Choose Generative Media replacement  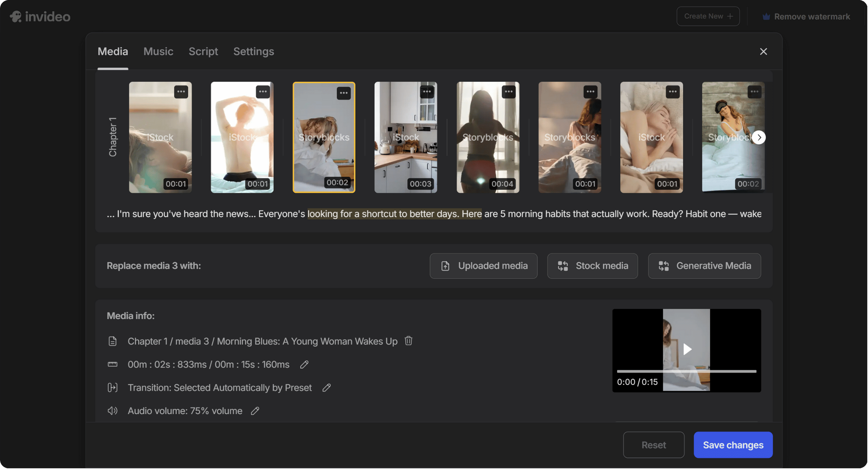tap(704, 266)
